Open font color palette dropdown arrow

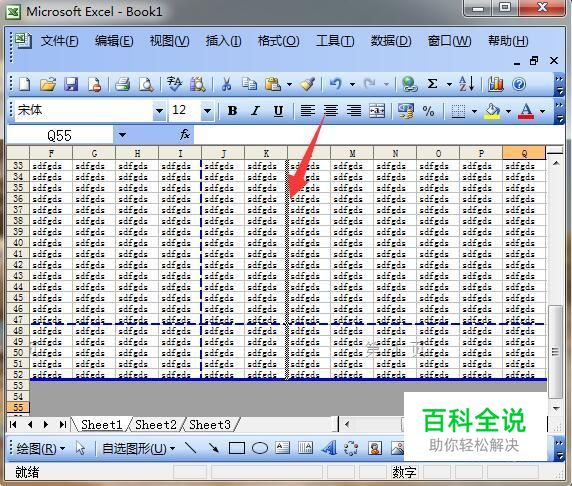click(x=542, y=111)
